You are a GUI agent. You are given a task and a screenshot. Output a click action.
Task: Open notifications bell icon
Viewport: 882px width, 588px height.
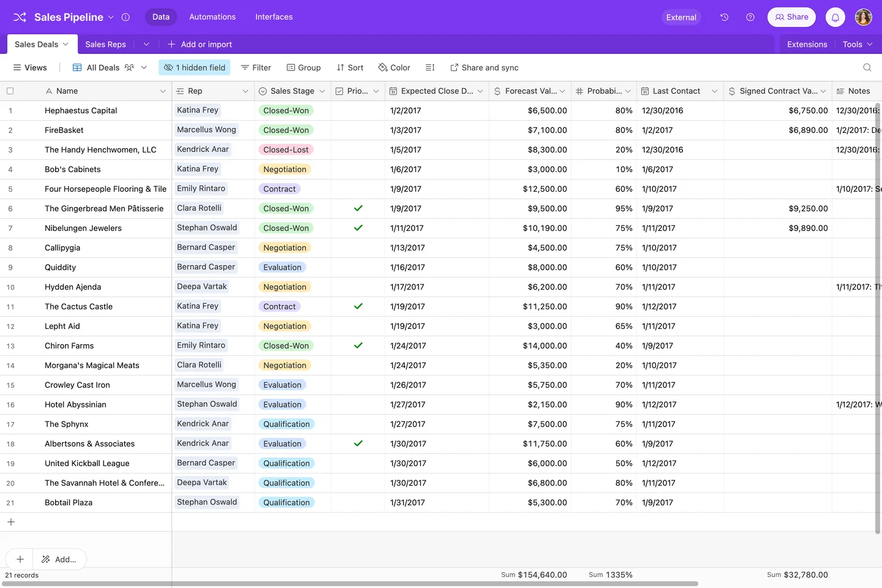(x=835, y=17)
